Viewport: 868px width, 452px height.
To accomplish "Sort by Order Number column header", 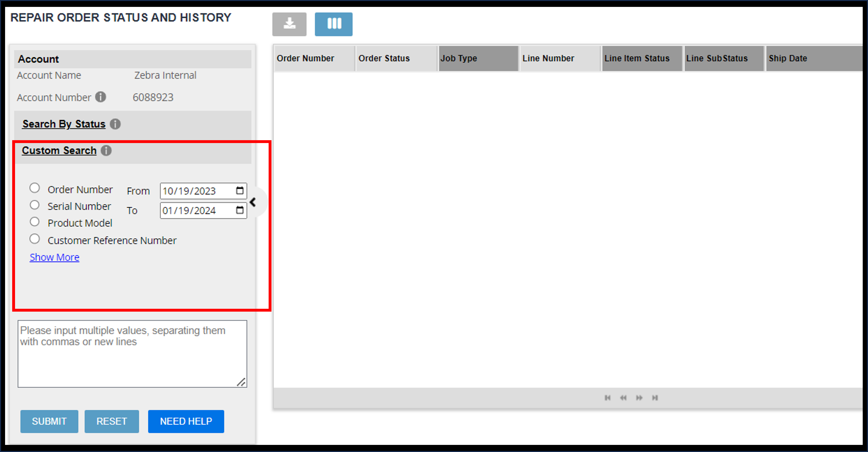I will [x=314, y=58].
